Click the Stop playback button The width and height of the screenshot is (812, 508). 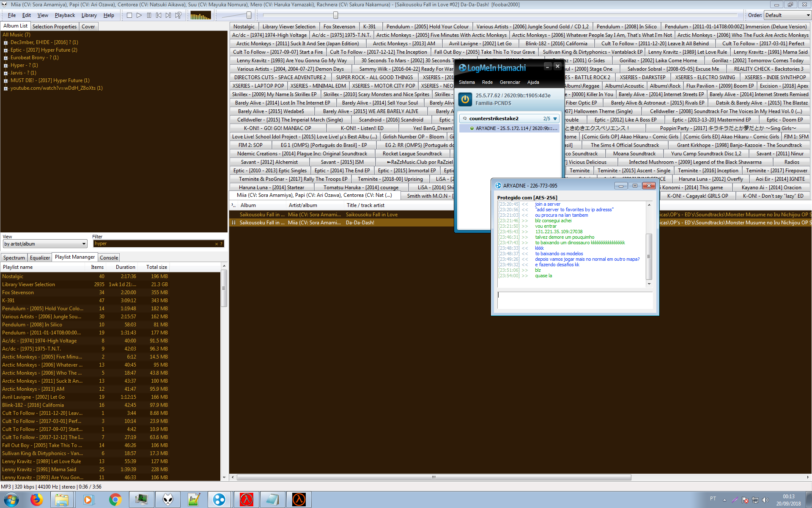129,15
